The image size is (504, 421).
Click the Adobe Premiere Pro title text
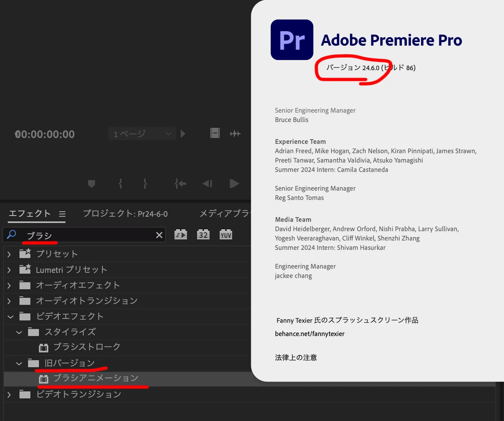[391, 40]
